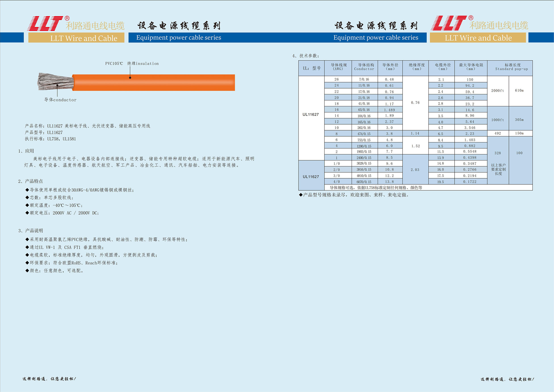Click the left LLT red logo

click(x=45, y=23)
